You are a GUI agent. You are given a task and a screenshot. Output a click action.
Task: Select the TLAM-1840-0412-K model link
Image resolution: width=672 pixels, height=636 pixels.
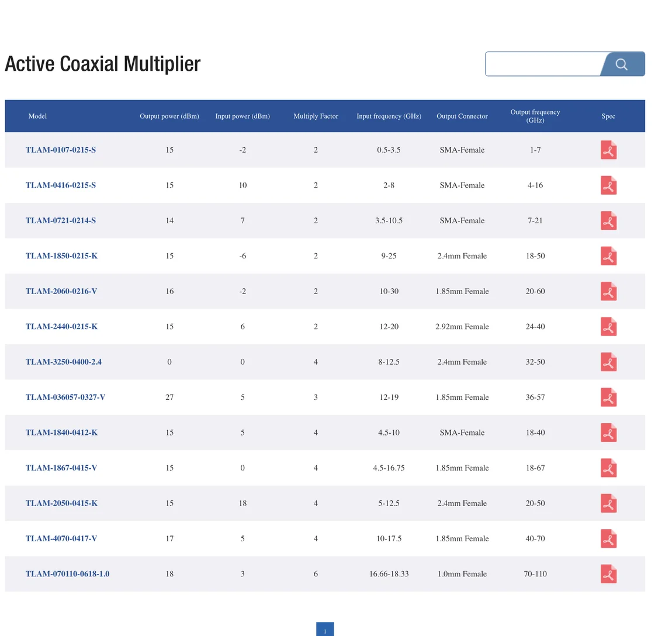[x=61, y=433]
